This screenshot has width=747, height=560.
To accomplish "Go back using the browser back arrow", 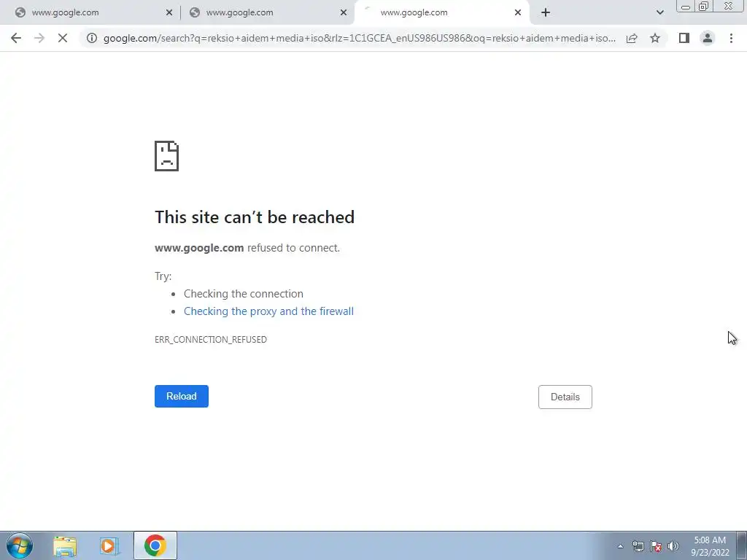I will tap(16, 38).
